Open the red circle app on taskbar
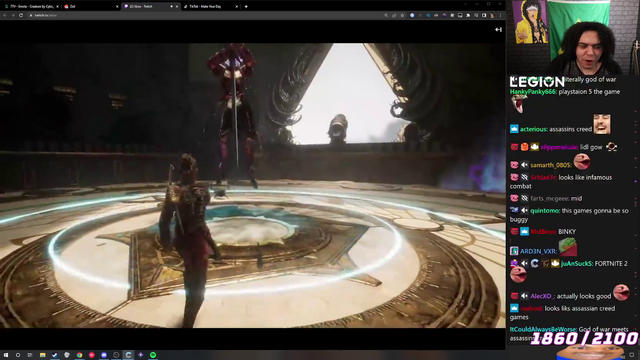Screen dimensions: 640x360 (x=92, y=355)
